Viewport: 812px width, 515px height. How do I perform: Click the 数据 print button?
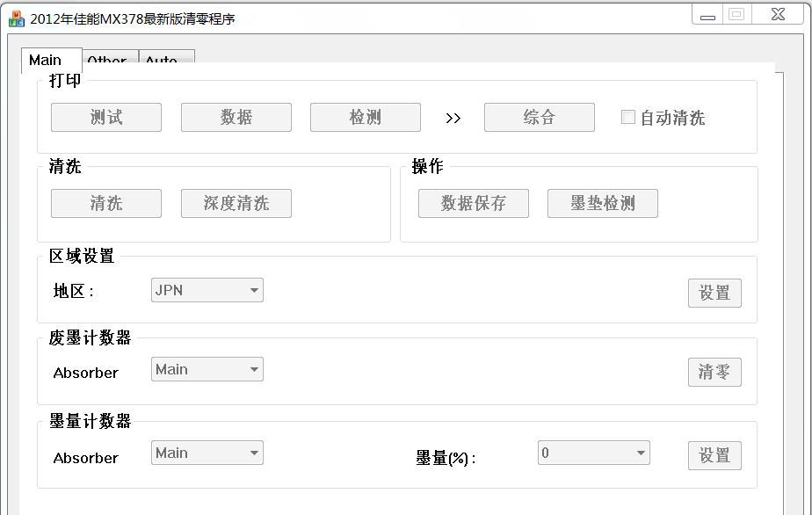236,117
